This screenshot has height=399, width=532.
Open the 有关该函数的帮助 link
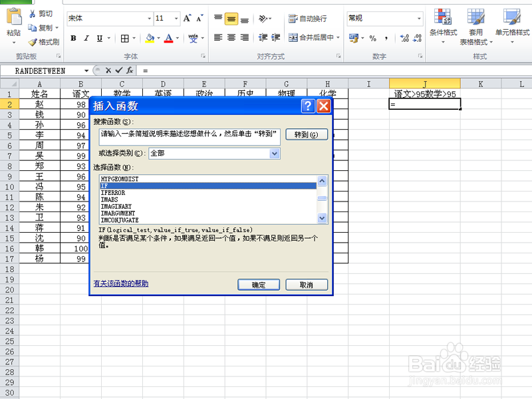pos(121,283)
